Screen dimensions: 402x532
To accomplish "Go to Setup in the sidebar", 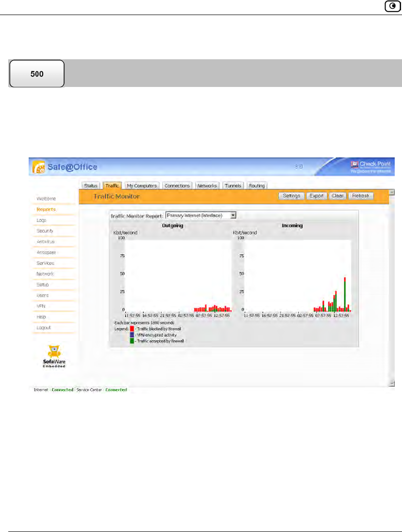I will [x=43, y=285].
